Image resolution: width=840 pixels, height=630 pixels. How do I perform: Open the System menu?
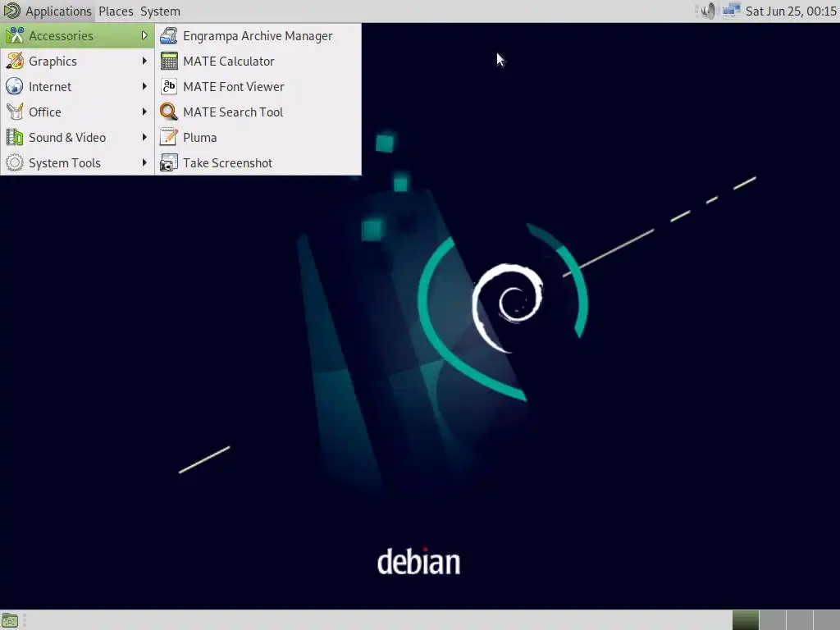160,11
